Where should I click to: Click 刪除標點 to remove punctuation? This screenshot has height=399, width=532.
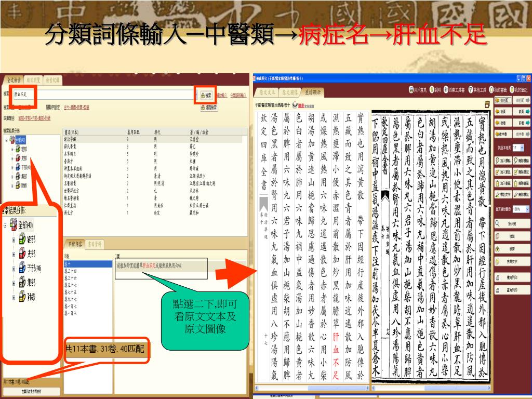(x=521, y=161)
